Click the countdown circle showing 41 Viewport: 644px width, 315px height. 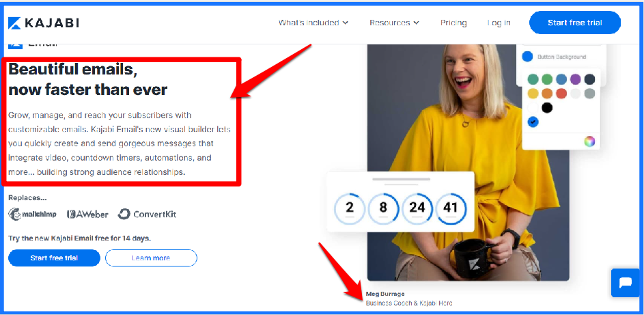(451, 208)
